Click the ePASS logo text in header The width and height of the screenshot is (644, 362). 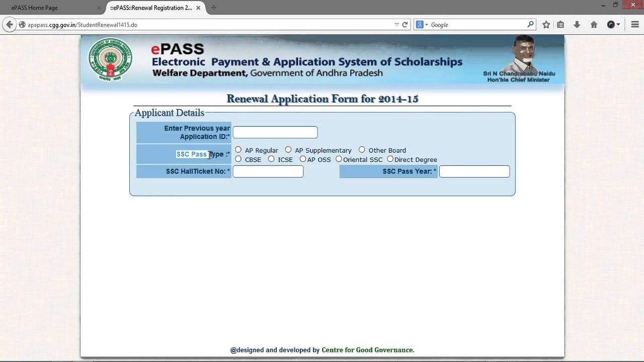click(x=178, y=49)
